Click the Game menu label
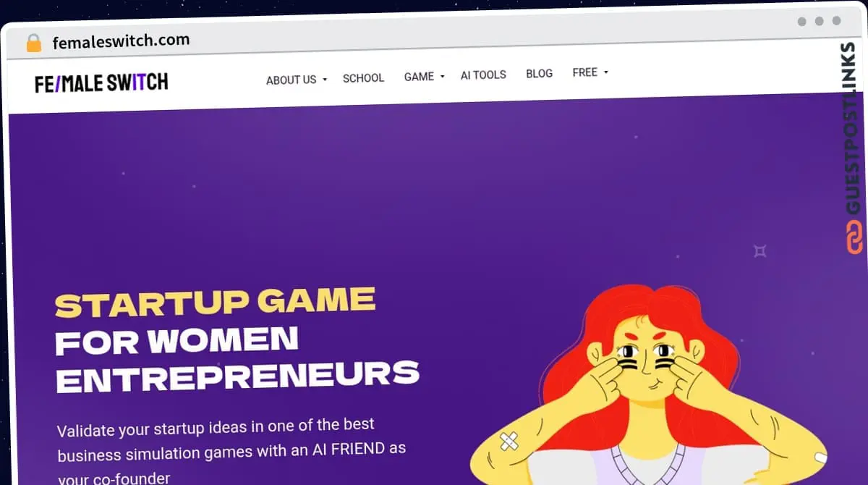This screenshot has width=868, height=485. (419, 77)
